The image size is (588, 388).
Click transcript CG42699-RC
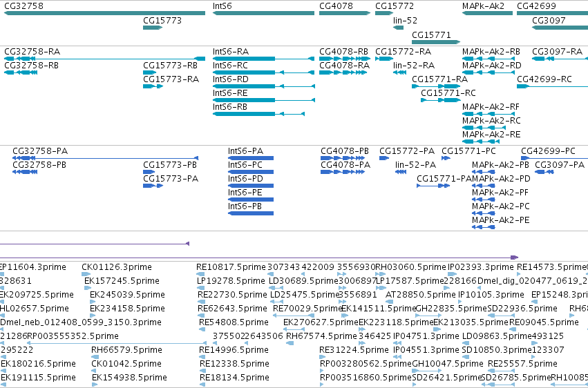[x=544, y=79]
